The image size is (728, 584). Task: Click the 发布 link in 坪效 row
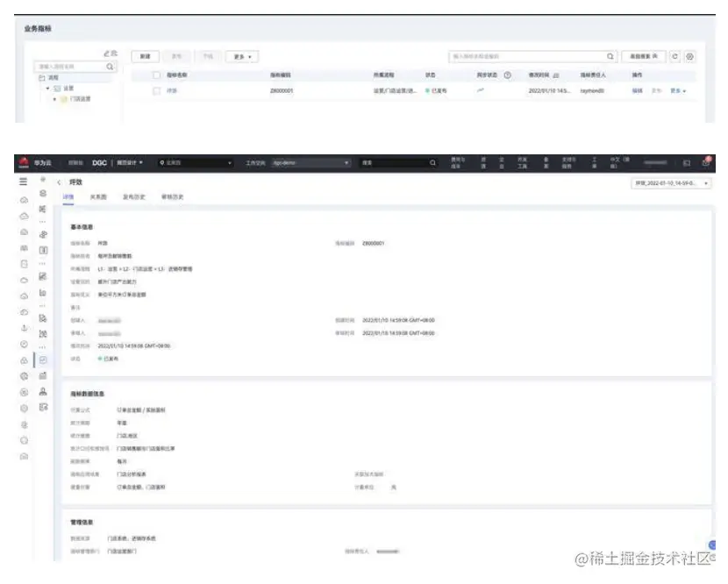656,91
